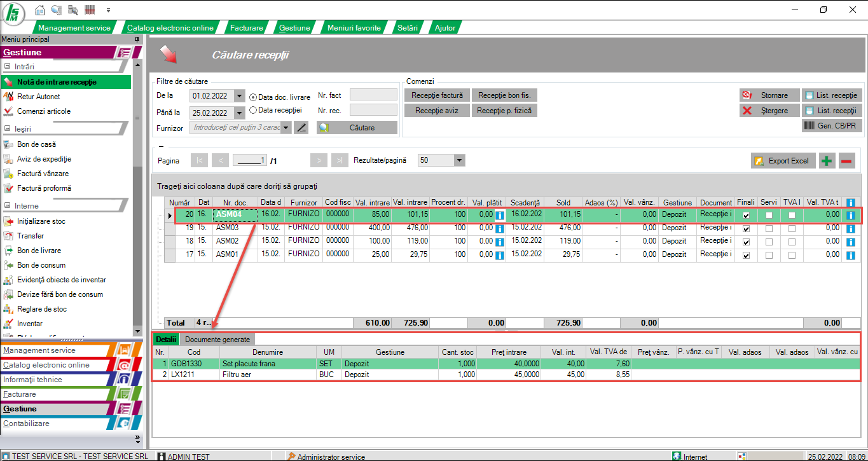The width and height of the screenshot is (868, 461).
Task: Open Factură vânzare in sidebar
Action: tap(43, 174)
